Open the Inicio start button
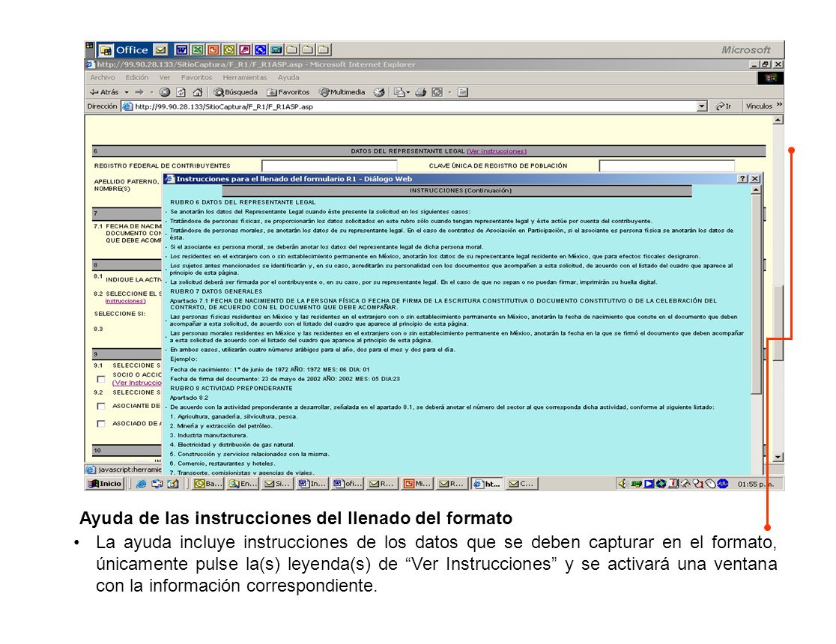This screenshot has height=644, width=836. (106, 484)
